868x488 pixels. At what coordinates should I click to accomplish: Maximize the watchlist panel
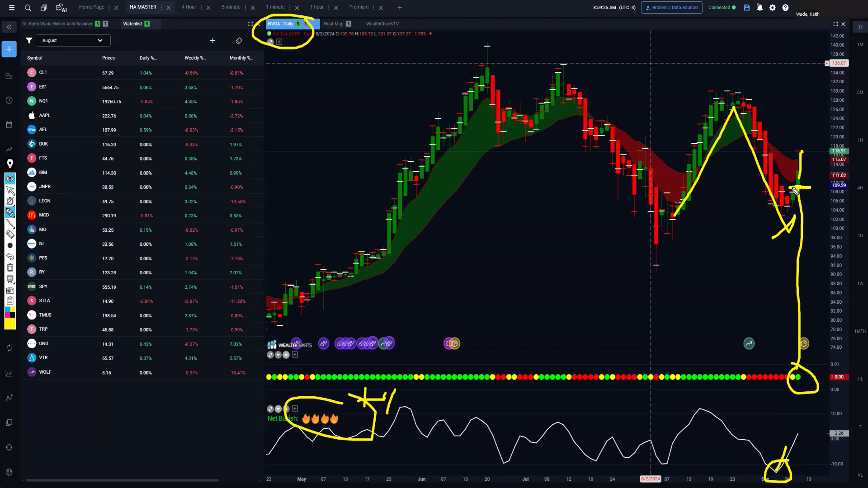pyautogui.click(x=250, y=24)
